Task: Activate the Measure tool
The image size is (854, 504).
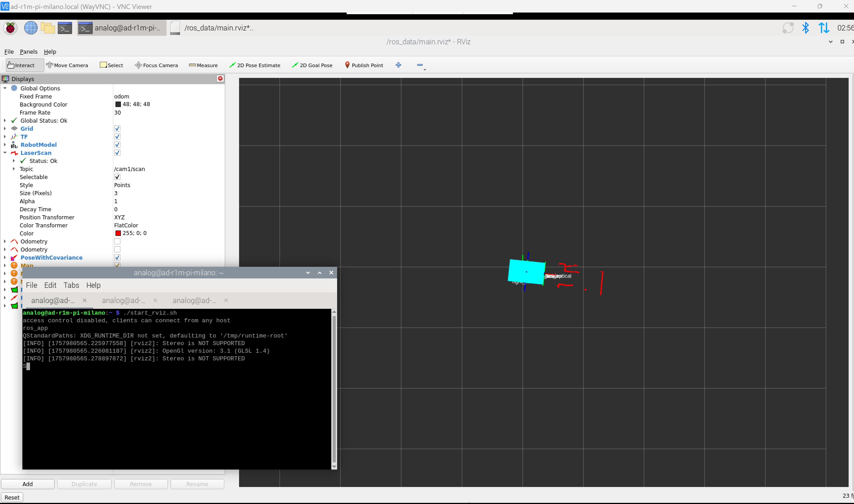Action: click(x=203, y=65)
